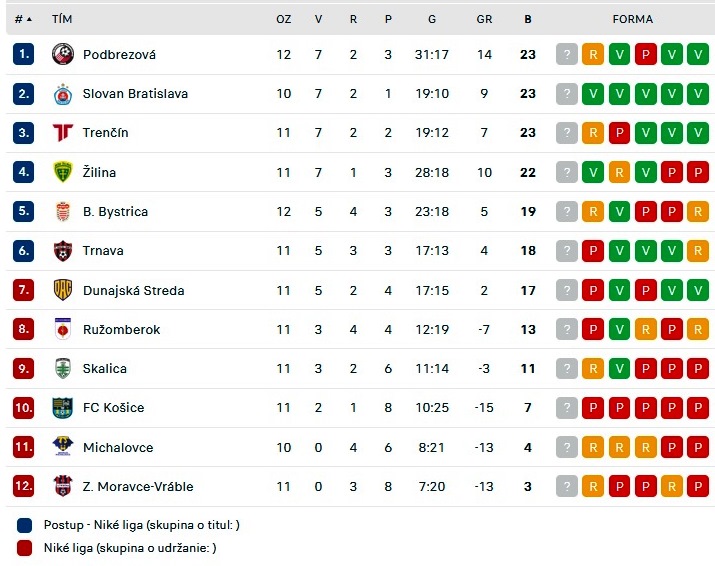The width and height of the screenshot is (715, 566).
Task: Click the Slovan Bratislava club crest
Action: coord(63,94)
